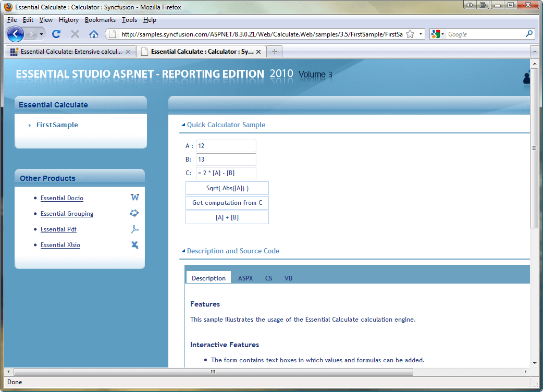Image resolution: width=543 pixels, height=392 pixels.
Task: Open the Tools menu
Action: coord(129,20)
